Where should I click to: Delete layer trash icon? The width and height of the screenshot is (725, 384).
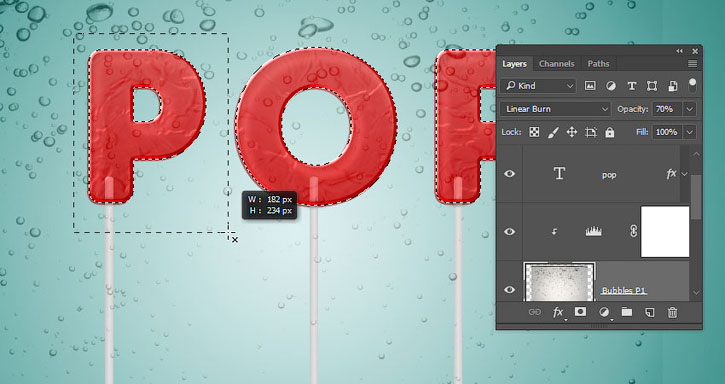pyautogui.click(x=672, y=312)
